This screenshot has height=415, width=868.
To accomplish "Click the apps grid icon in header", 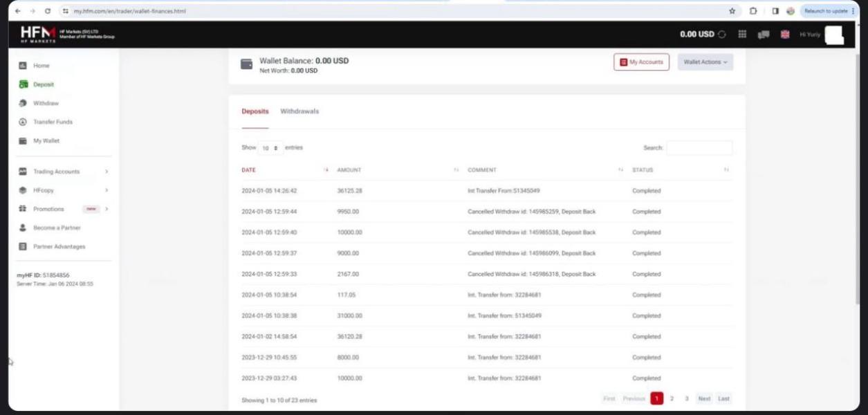I will click(742, 34).
